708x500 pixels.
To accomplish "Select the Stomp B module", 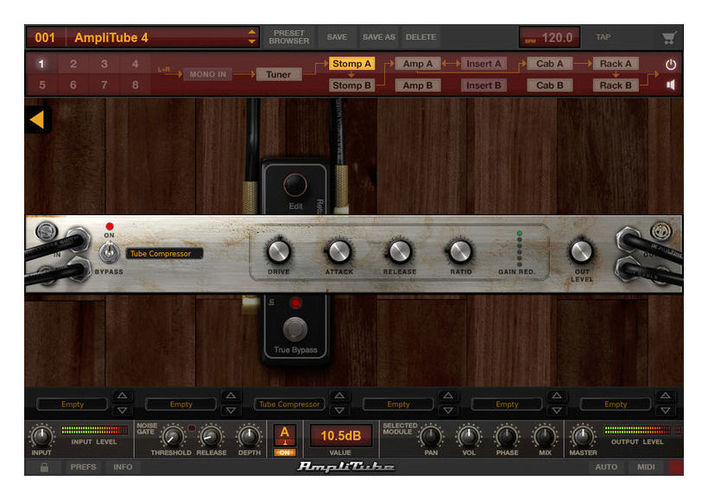I will coord(352,85).
